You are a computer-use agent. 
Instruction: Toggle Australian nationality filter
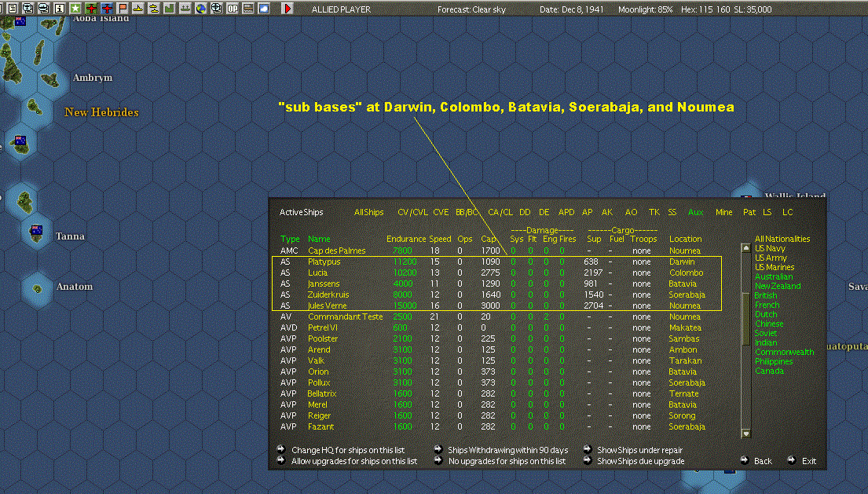point(774,276)
